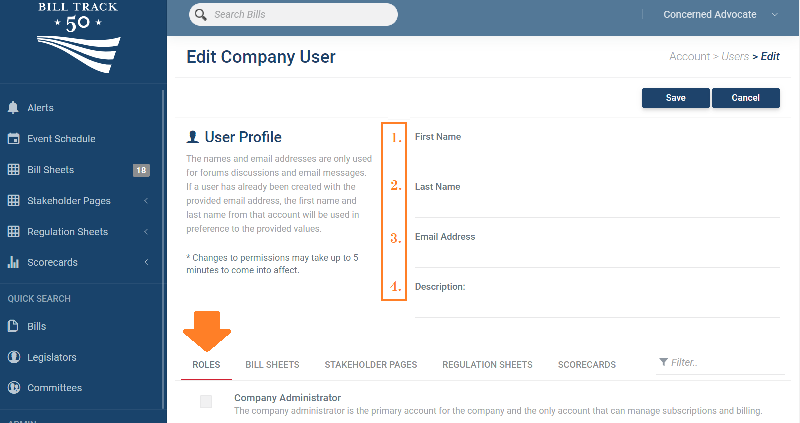Expand the Scorecards sidebar submenu
This screenshot has height=423, width=800.
click(x=147, y=263)
